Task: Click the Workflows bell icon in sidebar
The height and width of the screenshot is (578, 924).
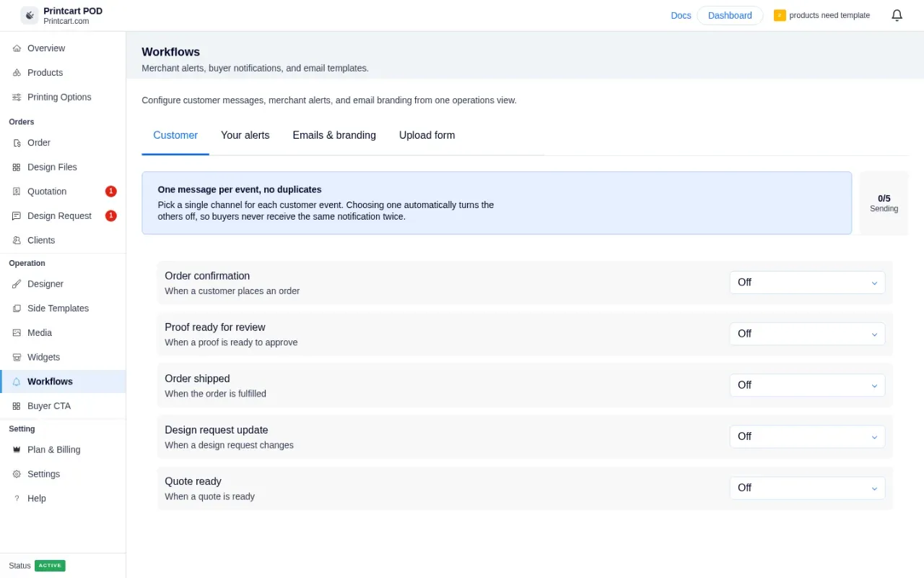Action: point(17,381)
